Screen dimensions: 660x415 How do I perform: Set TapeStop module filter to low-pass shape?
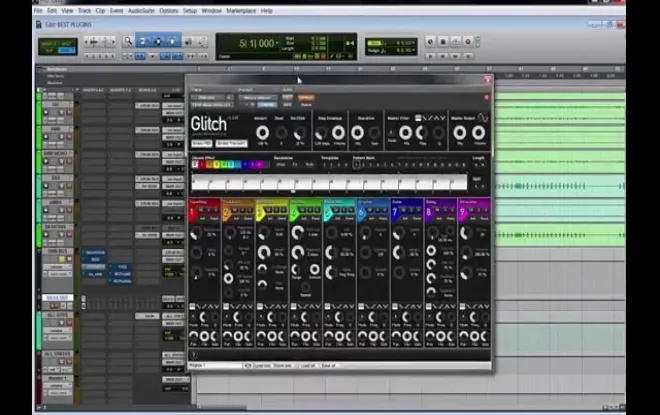[198, 306]
